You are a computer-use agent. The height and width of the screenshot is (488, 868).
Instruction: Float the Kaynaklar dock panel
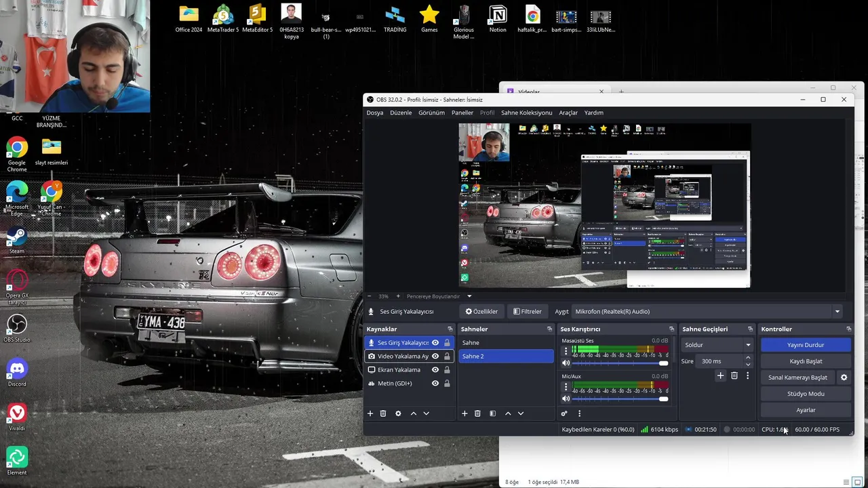(x=450, y=329)
